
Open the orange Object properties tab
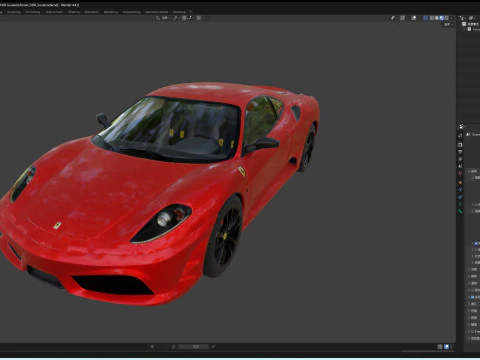[x=460, y=183]
